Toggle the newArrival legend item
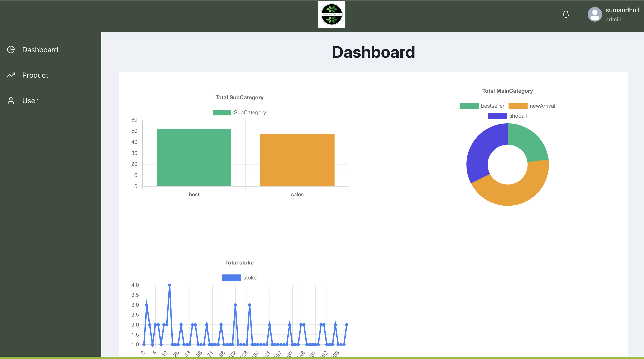The width and height of the screenshot is (644, 359). tap(542, 106)
